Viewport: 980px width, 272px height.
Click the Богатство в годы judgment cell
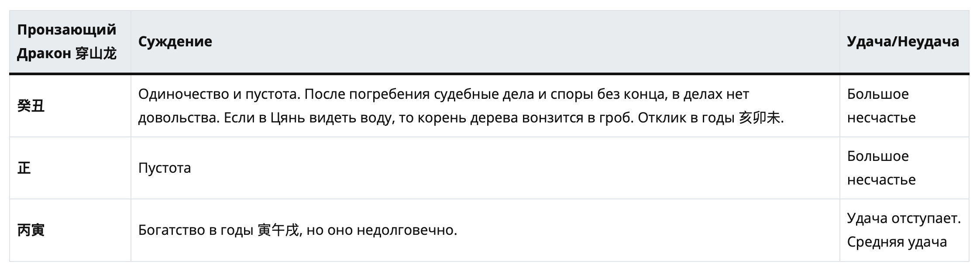485,230
